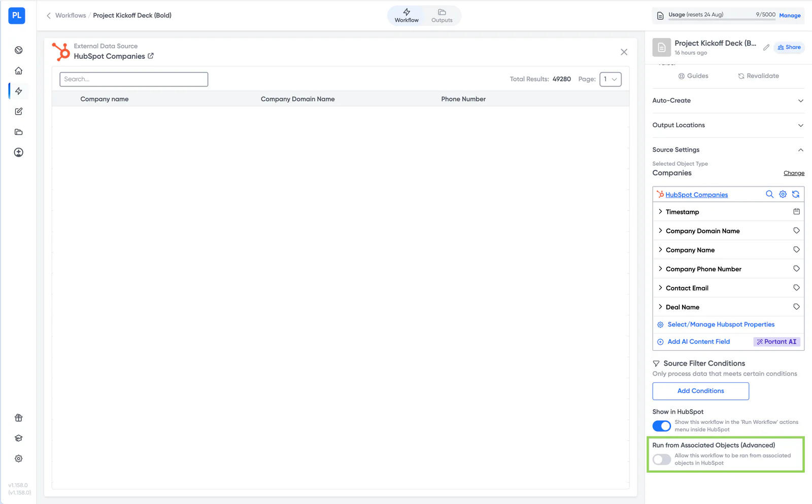This screenshot has height=504, width=812.
Task: Click the back chevron beside Workflows
Action: (49, 16)
